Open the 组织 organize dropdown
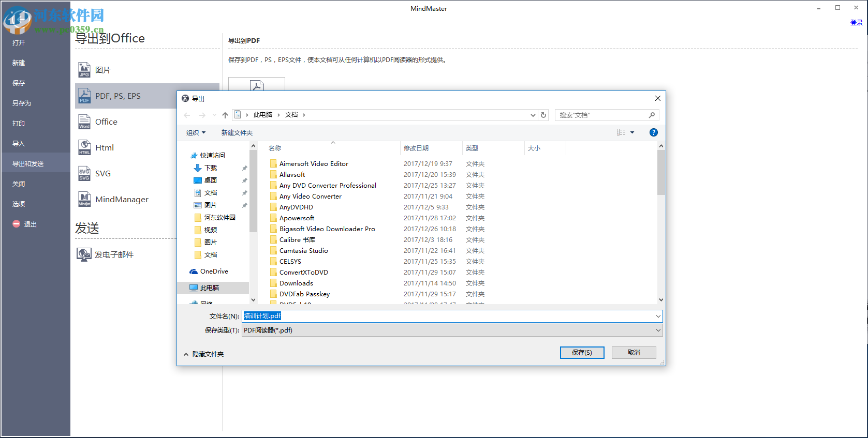The height and width of the screenshot is (438, 868). [196, 132]
